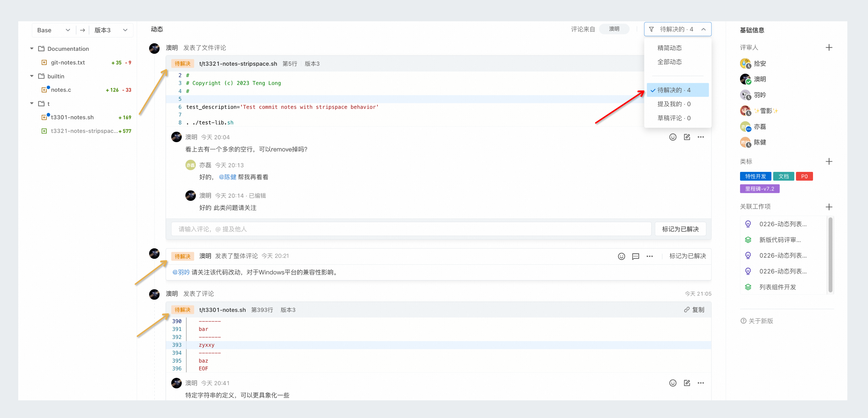Image resolution: width=868 pixels, height=418 pixels.
Task: Click the 里程碑-v7.2 purple tag
Action: (x=759, y=189)
